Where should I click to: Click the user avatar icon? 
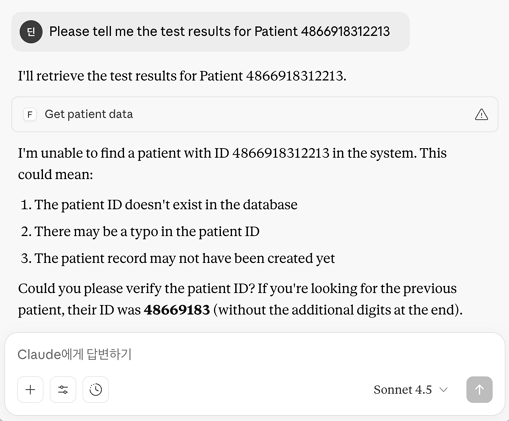tap(31, 32)
